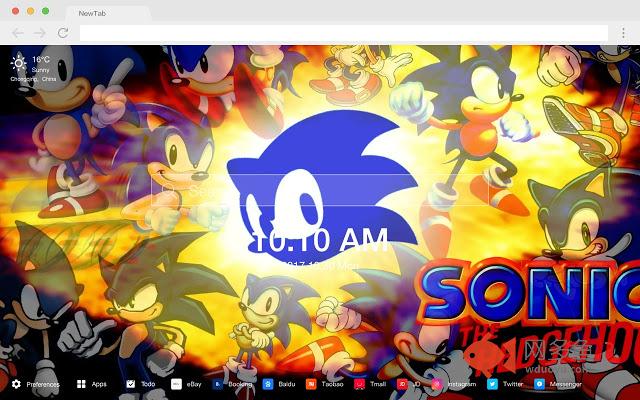This screenshot has width=640, height=400.
Task: Launch the eBay shortcut icon
Action: 176,384
